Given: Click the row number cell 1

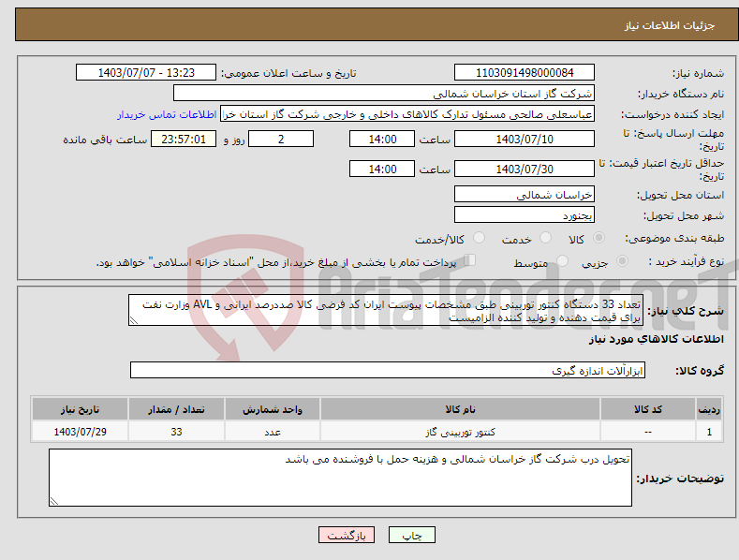Looking at the screenshot, I should pos(709,432).
